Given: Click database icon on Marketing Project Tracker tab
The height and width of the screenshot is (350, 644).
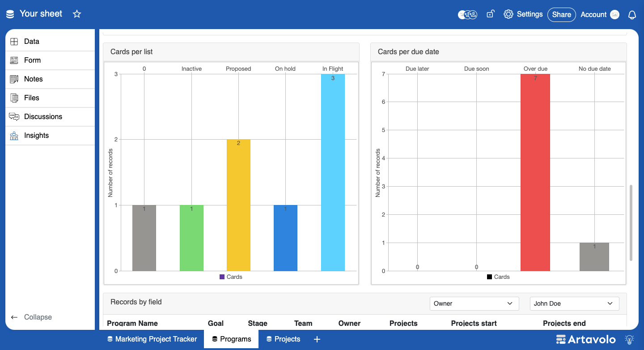Looking at the screenshot, I should tap(110, 339).
